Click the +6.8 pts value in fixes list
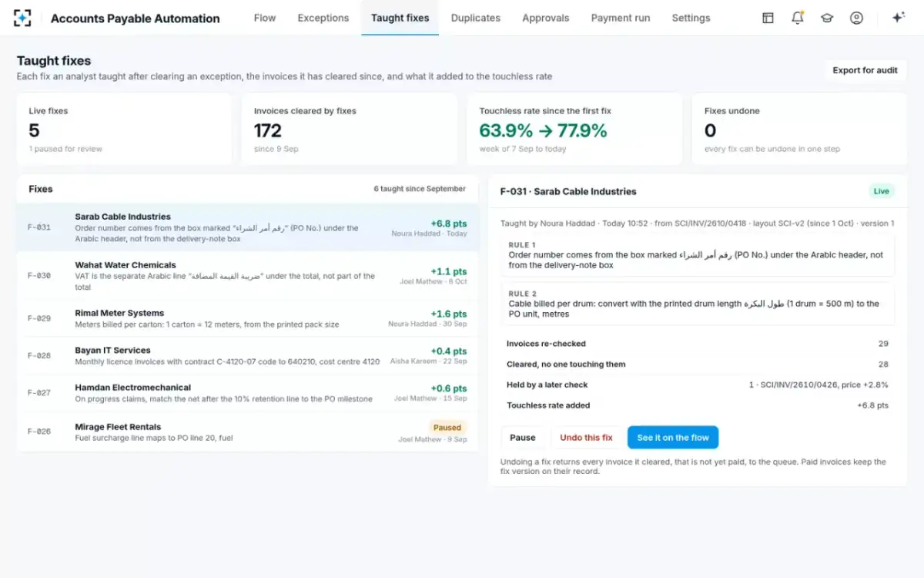 tap(449, 223)
